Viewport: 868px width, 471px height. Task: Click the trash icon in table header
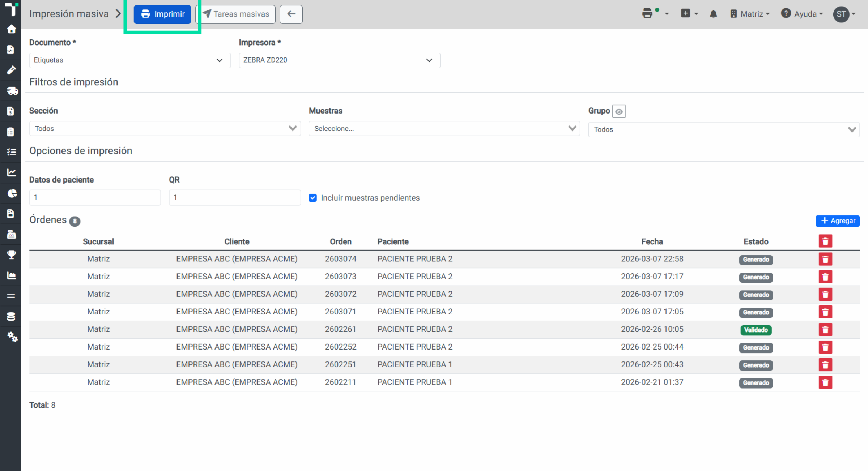point(825,241)
